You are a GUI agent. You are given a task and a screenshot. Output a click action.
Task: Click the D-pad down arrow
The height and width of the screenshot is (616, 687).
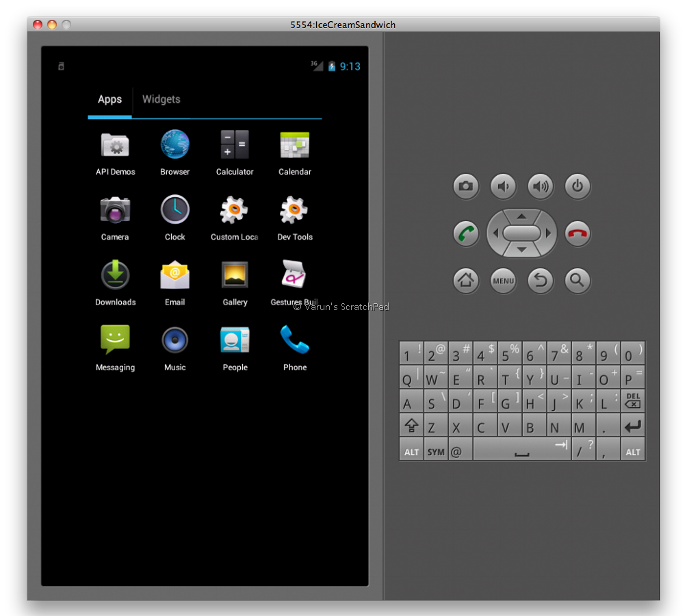pyautogui.click(x=521, y=251)
